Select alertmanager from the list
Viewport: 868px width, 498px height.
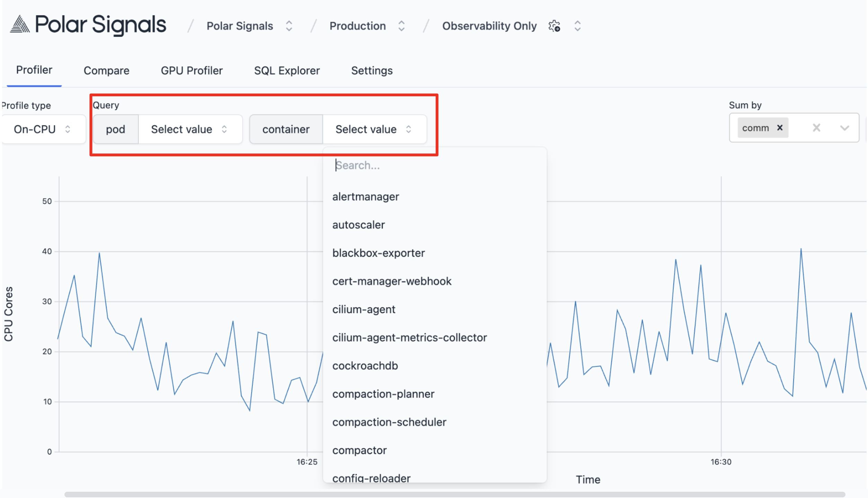435,197
